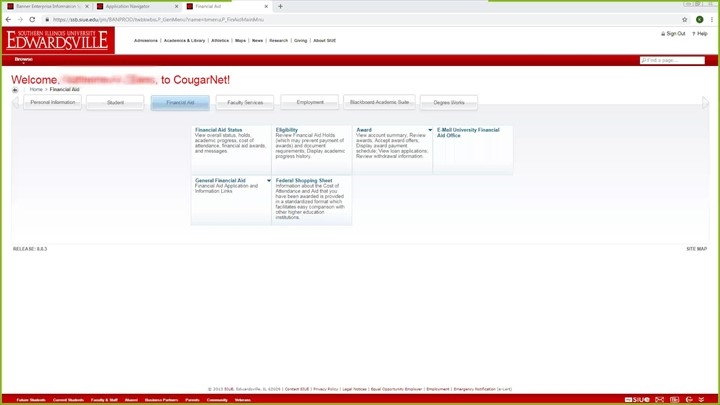720x405 pixels.
Task: Expand the Browse menu
Action: [23, 59]
